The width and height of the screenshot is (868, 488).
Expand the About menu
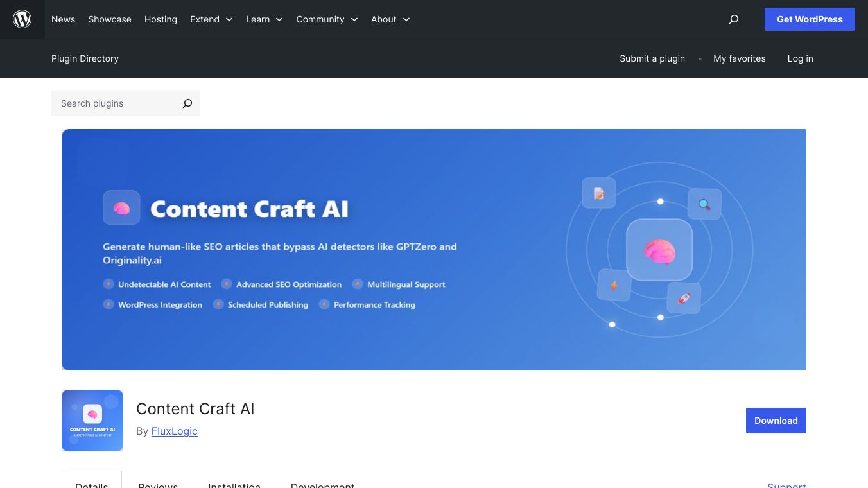[390, 19]
